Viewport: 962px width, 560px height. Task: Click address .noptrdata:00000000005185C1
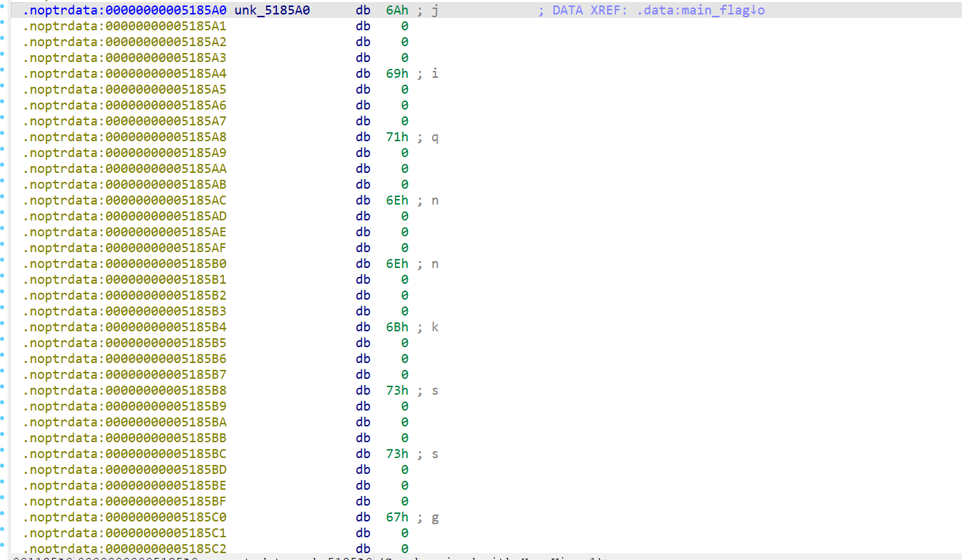point(125,533)
